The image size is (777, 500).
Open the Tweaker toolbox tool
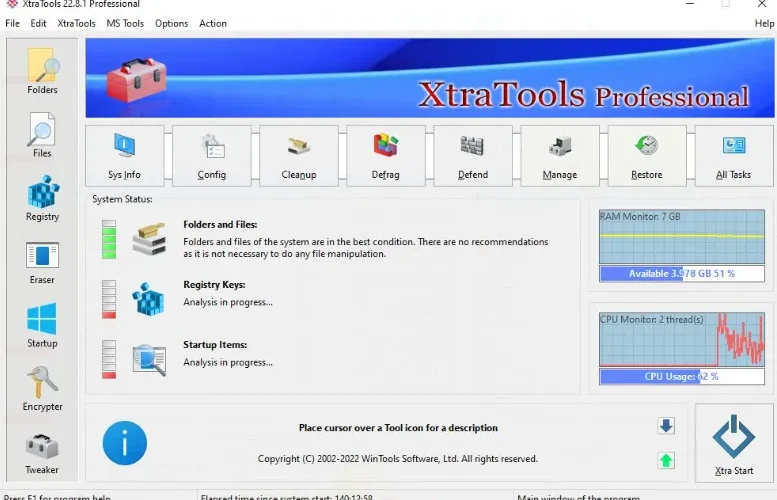42,453
